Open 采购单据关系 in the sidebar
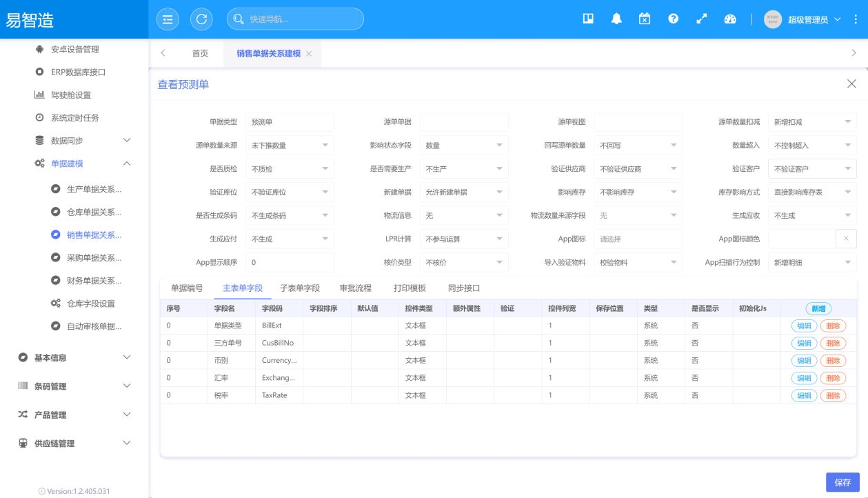 click(94, 257)
